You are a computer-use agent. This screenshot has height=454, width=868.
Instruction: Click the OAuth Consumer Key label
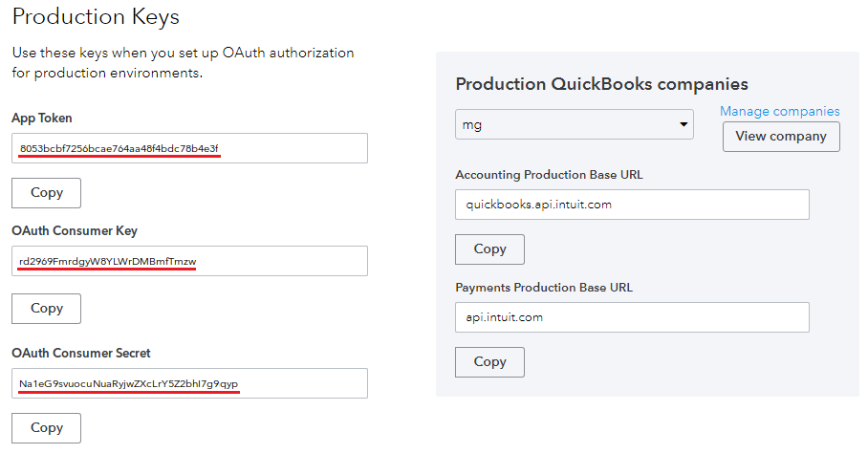tap(75, 231)
